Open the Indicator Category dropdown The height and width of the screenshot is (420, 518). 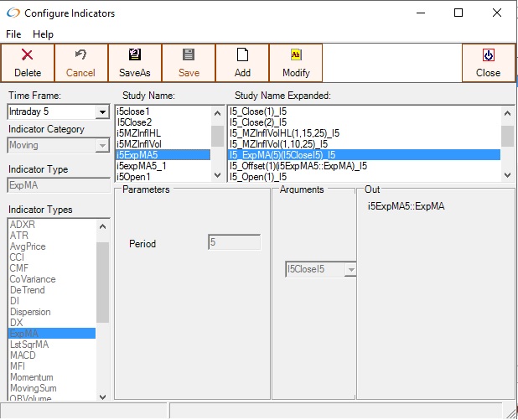(103, 145)
